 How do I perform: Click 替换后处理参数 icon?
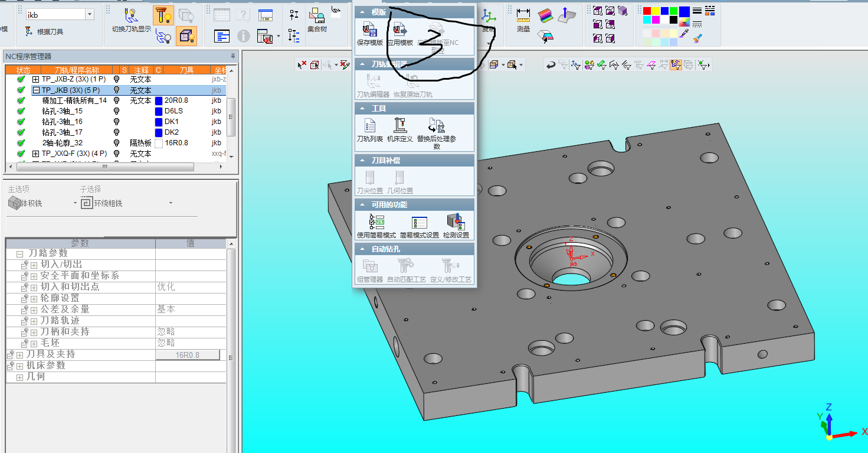point(437,125)
